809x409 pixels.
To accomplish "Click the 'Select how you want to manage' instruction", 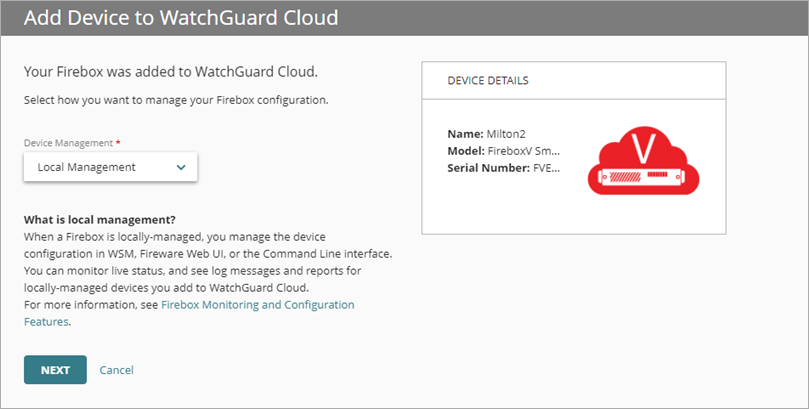I will point(176,100).
